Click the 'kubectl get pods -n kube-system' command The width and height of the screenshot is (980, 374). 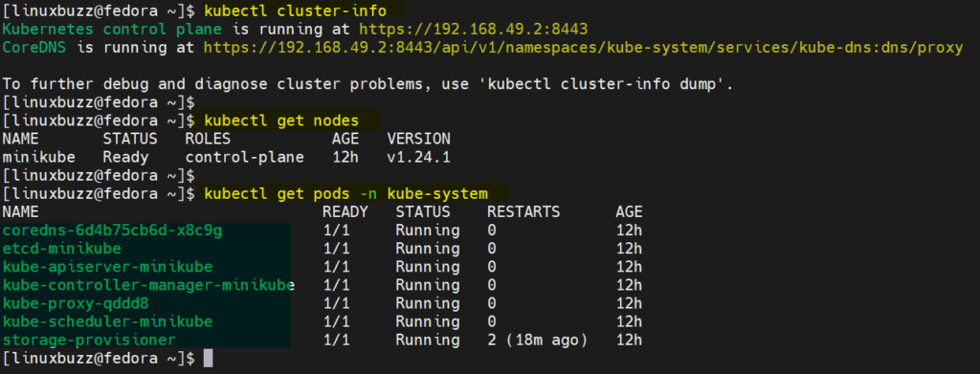coord(345,193)
